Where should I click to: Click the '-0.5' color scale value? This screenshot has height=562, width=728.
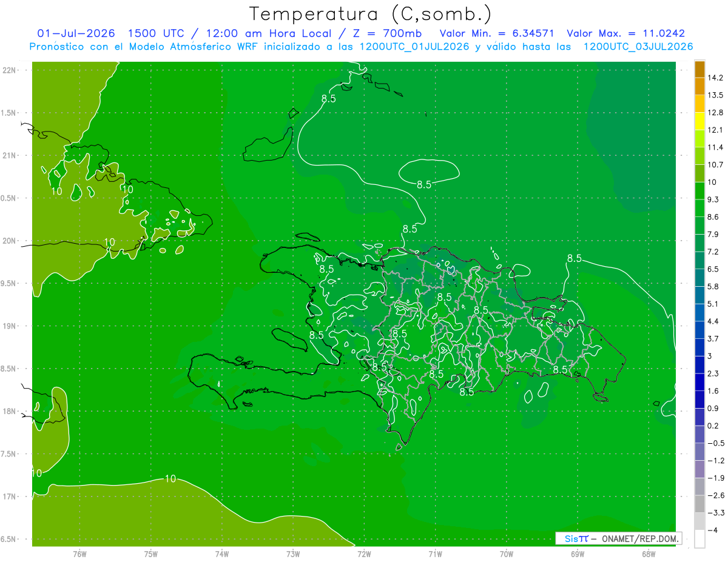(715, 444)
